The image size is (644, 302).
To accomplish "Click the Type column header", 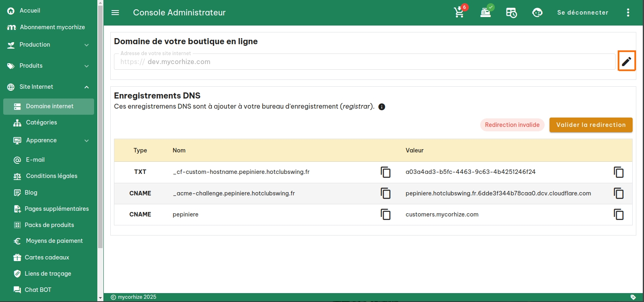I will click(140, 150).
